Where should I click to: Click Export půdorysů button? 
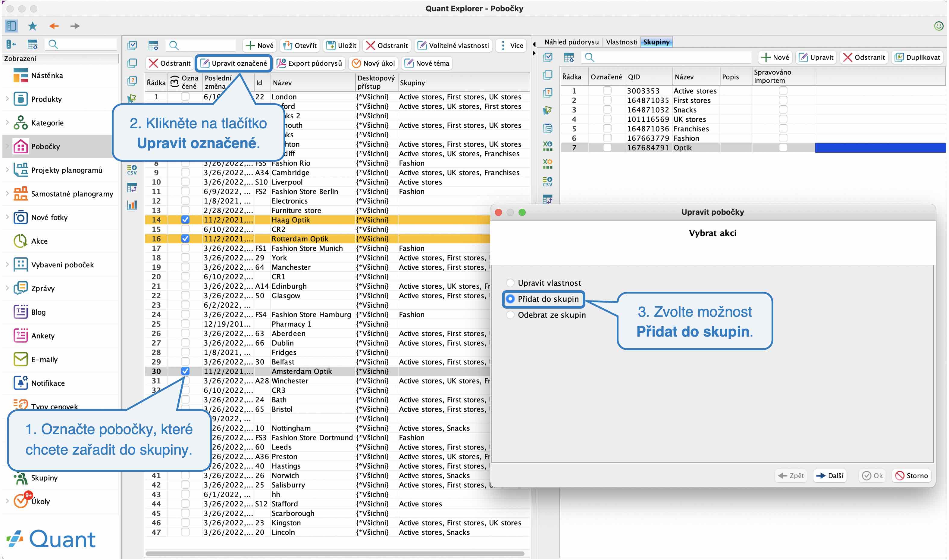coord(309,63)
